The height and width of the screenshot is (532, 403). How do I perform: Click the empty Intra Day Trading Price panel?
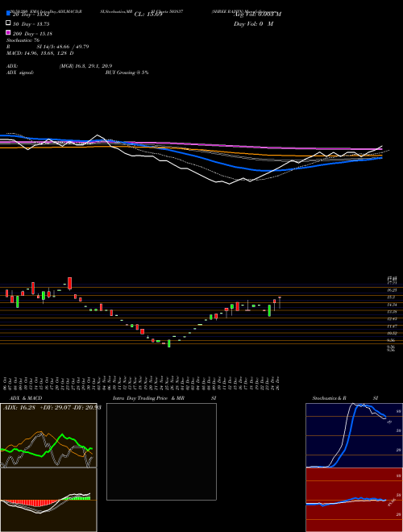[161, 451]
